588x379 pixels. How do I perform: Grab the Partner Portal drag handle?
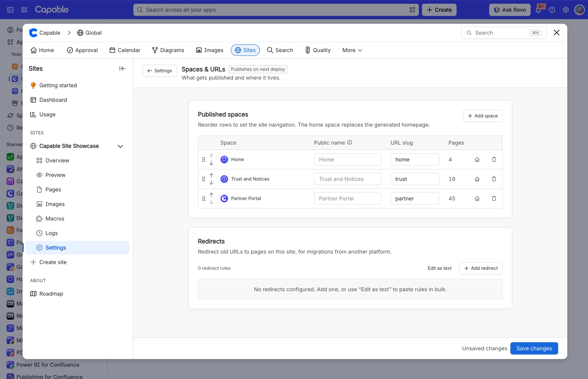pyautogui.click(x=203, y=199)
